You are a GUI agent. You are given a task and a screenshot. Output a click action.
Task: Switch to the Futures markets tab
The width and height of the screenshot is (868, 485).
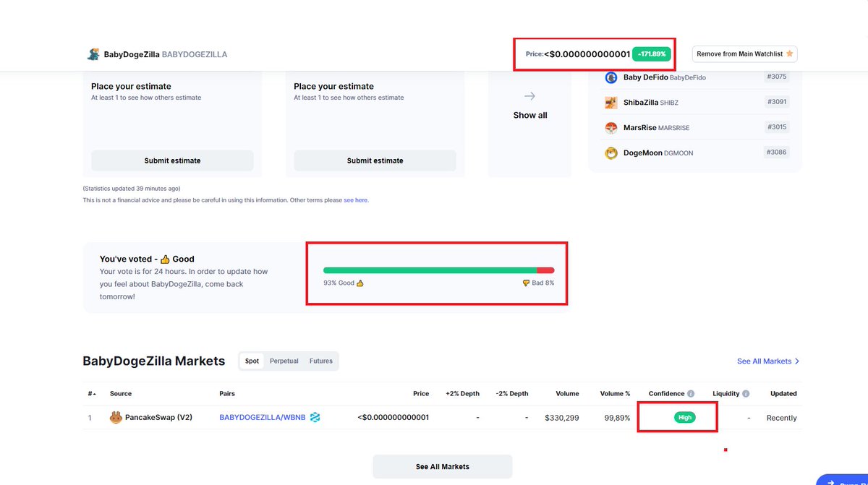tap(321, 361)
